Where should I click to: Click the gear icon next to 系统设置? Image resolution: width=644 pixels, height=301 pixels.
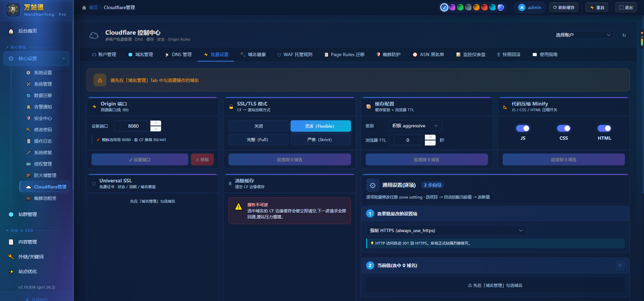pyautogui.click(x=29, y=73)
